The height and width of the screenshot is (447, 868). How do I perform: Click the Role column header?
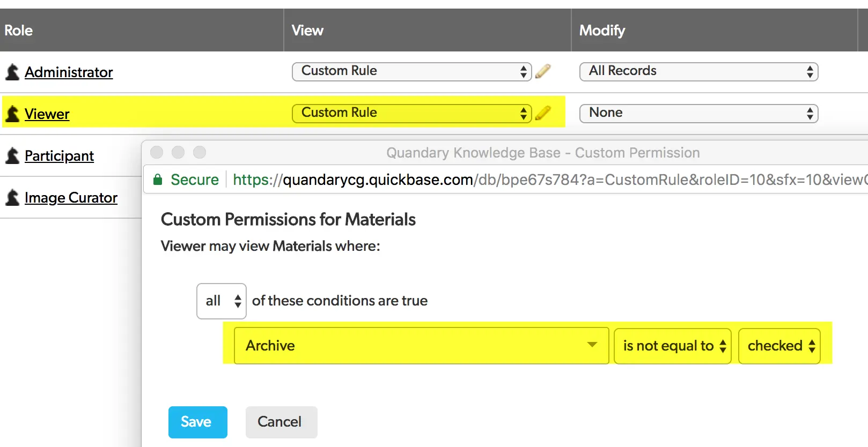coord(142,30)
